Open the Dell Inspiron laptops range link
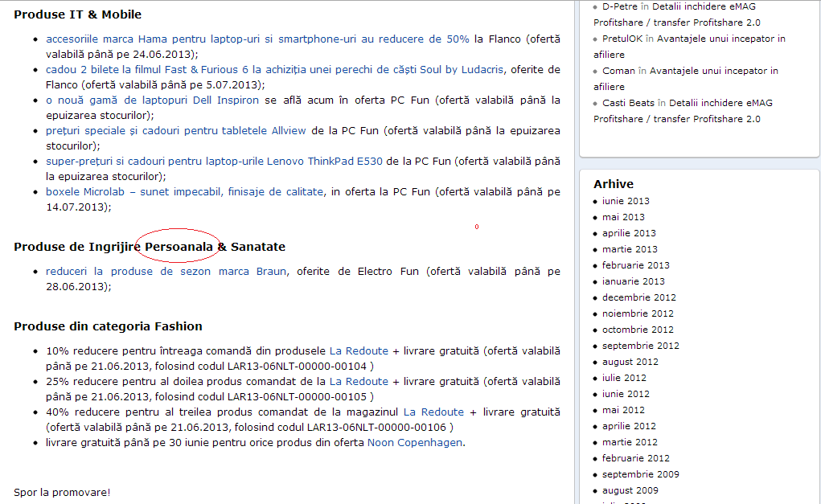The height and width of the screenshot is (504, 821). (152, 100)
